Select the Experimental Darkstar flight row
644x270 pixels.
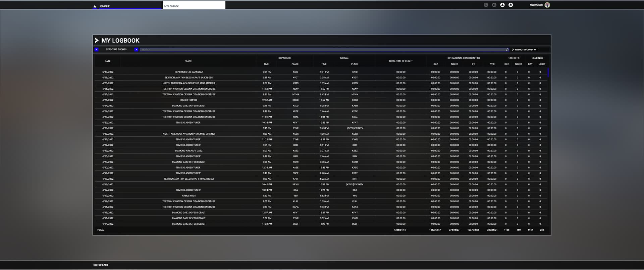pos(189,72)
